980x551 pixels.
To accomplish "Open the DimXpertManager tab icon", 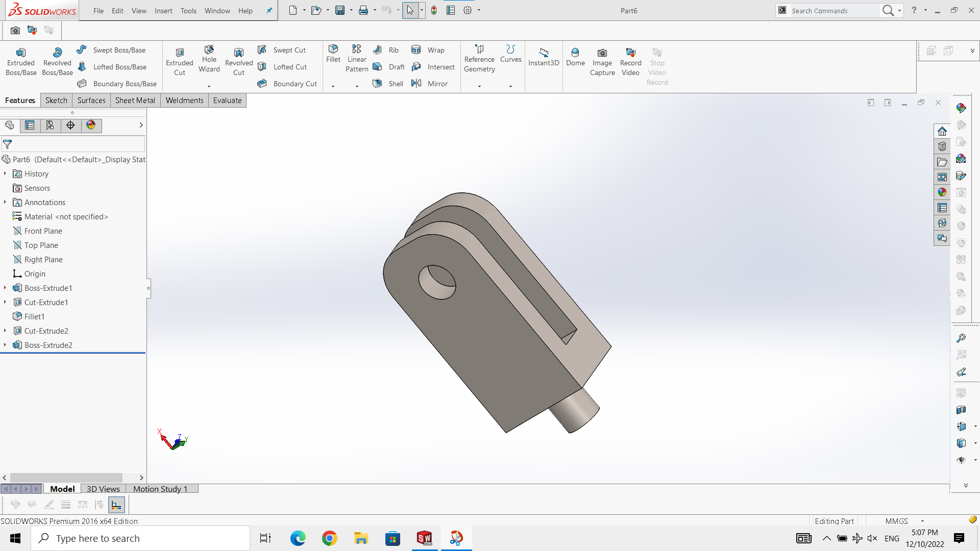I will (70, 126).
